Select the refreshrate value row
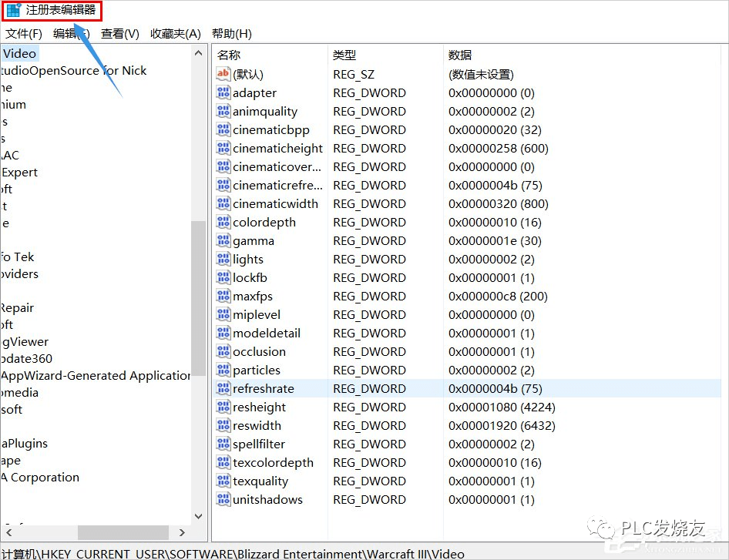This screenshot has height=560, width=729. coord(264,389)
